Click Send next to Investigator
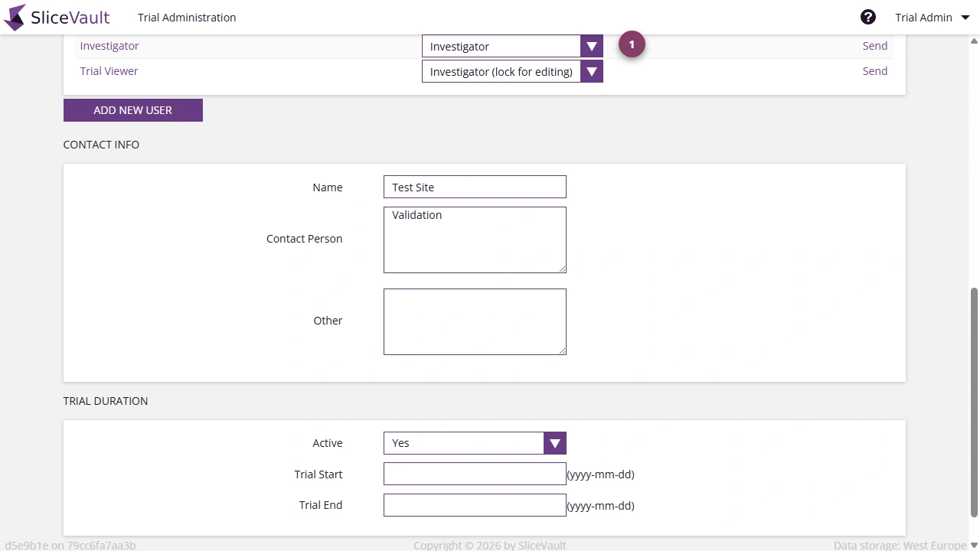 point(874,46)
